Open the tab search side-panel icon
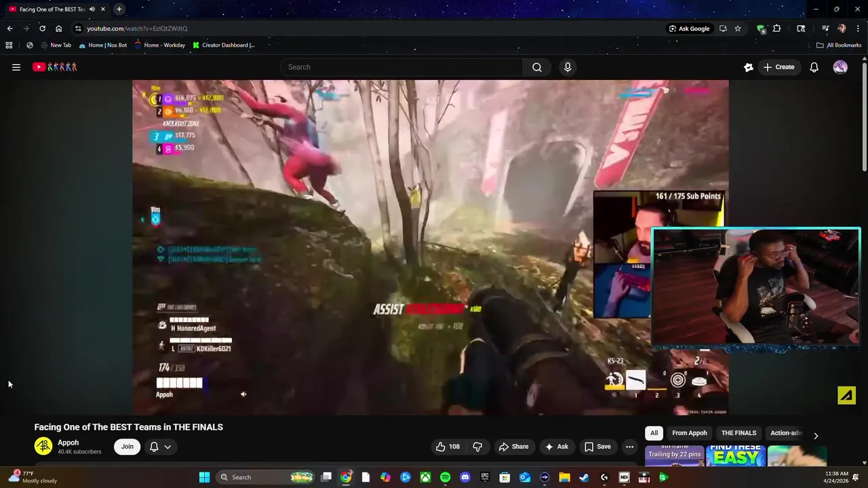This screenshot has width=868, height=488. (x=801, y=28)
